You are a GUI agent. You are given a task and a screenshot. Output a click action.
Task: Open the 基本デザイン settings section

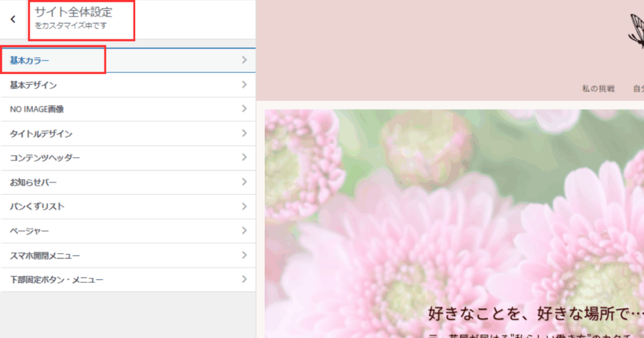[x=33, y=85]
